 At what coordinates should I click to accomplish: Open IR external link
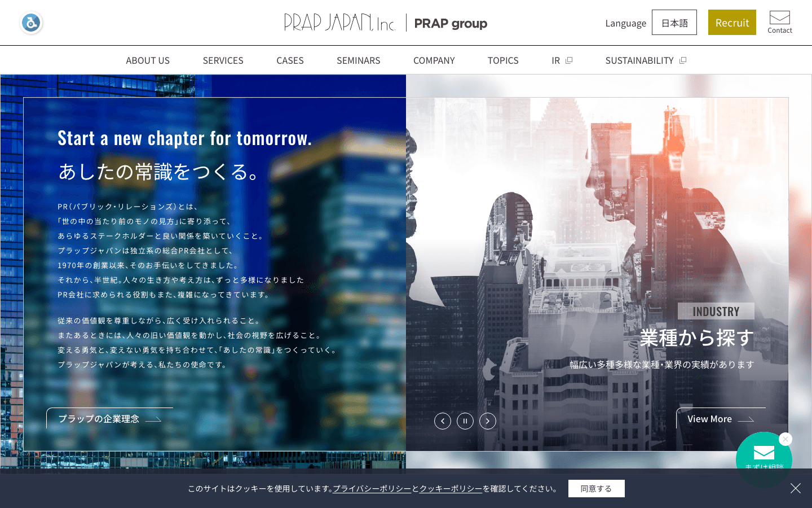[562, 60]
